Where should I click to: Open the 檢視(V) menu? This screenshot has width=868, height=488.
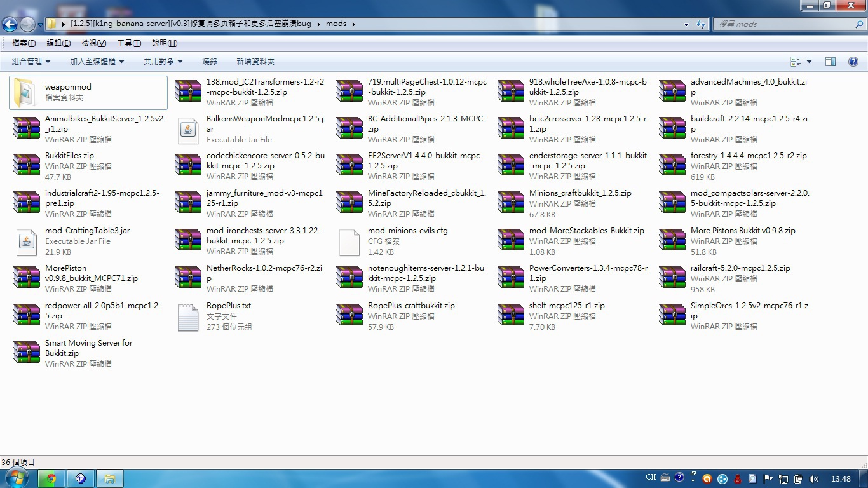tap(94, 43)
